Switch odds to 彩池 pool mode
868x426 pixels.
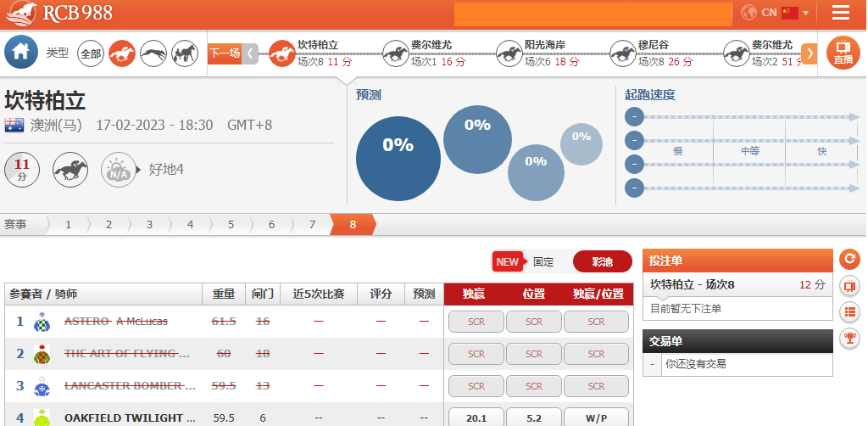tap(602, 262)
